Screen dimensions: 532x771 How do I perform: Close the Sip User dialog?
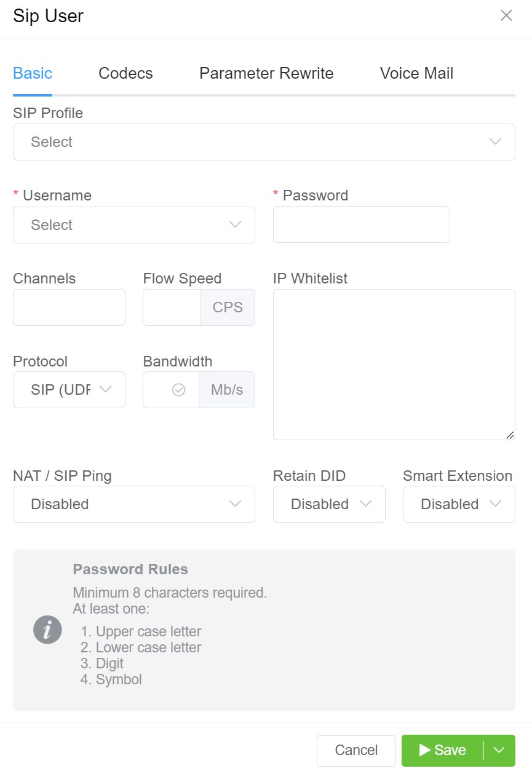pyautogui.click(x=506, y=15)
